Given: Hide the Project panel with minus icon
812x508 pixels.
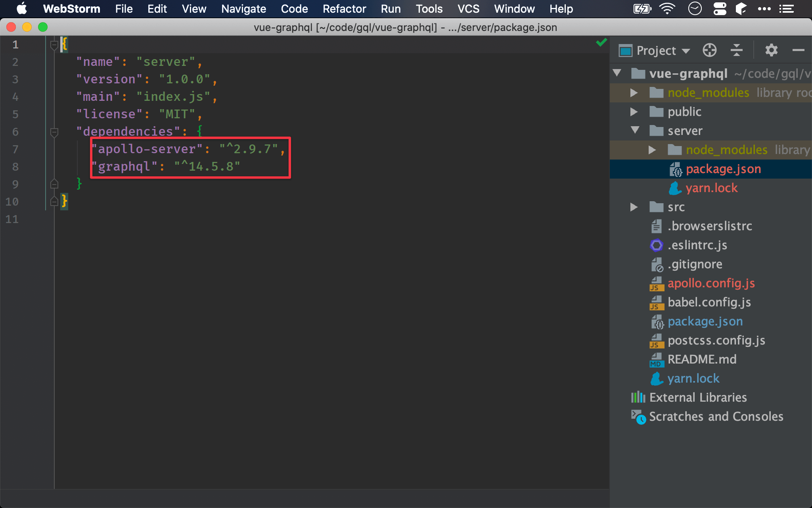Looking at the screenshot, I should click(x=798, y=50).
